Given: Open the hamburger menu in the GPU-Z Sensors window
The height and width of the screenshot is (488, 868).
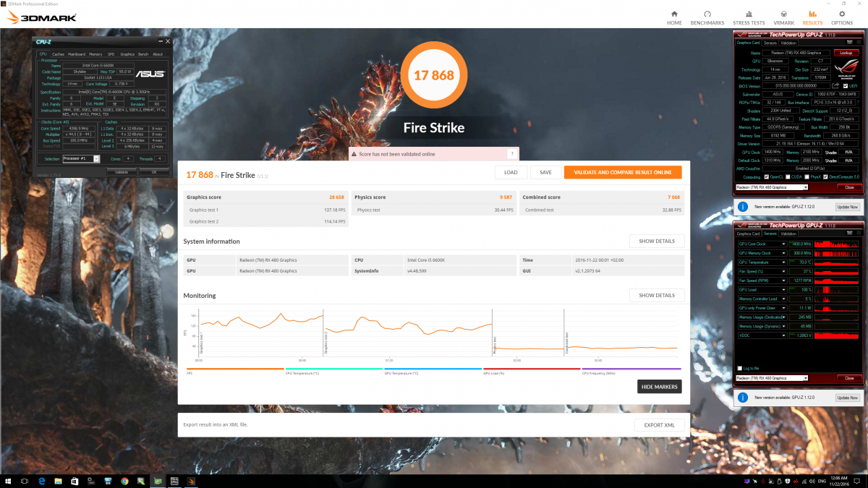Looking at the screenshot, I should 858,234.
